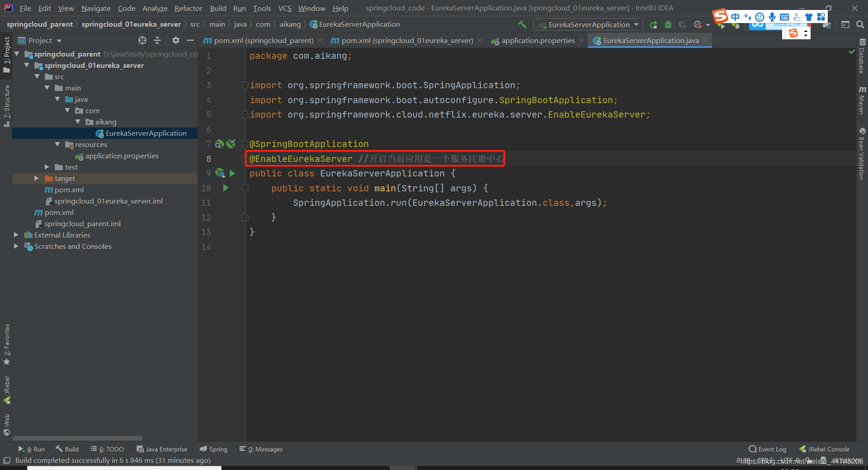Click the locate current file target icon
Viewport: 868px width, 470px height.
click(x=142, y=40)
